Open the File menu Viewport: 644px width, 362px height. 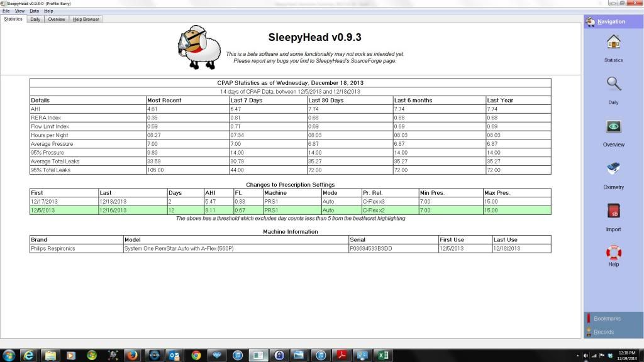[6, 11]
